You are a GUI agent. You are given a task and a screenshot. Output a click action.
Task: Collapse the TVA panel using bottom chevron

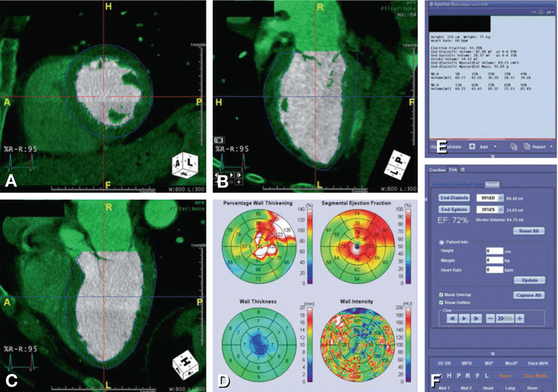[493, 354]
